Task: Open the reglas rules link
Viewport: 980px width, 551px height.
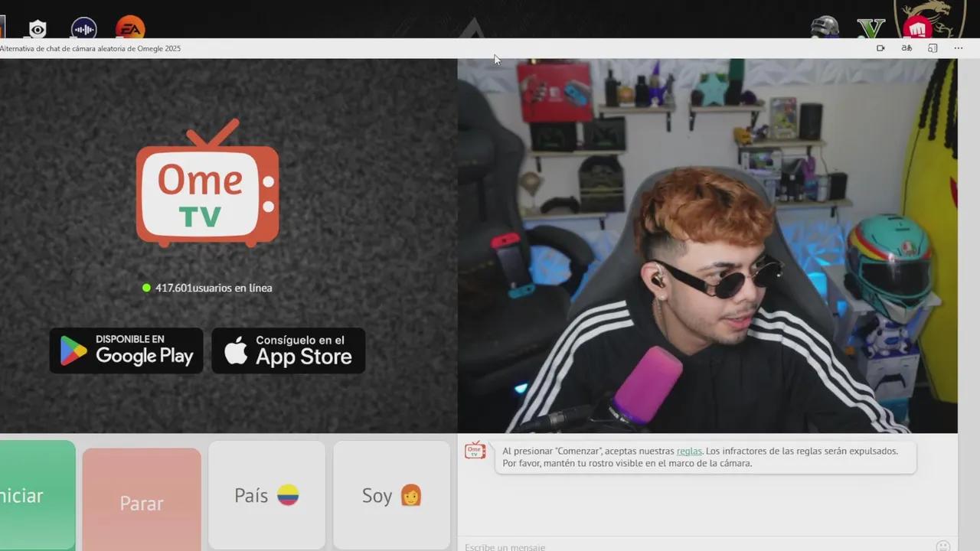Action: tap(689, 451)
